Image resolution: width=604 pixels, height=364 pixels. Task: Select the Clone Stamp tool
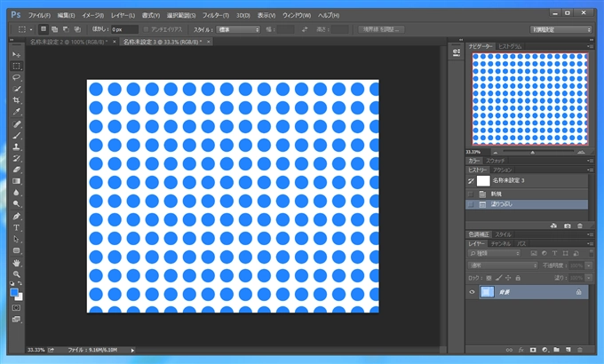tap(16, 146)
